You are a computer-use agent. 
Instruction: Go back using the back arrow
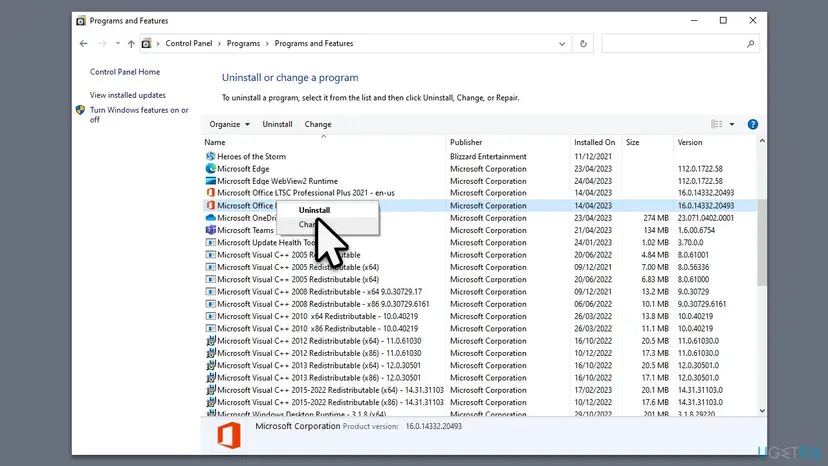coord(83,44)
